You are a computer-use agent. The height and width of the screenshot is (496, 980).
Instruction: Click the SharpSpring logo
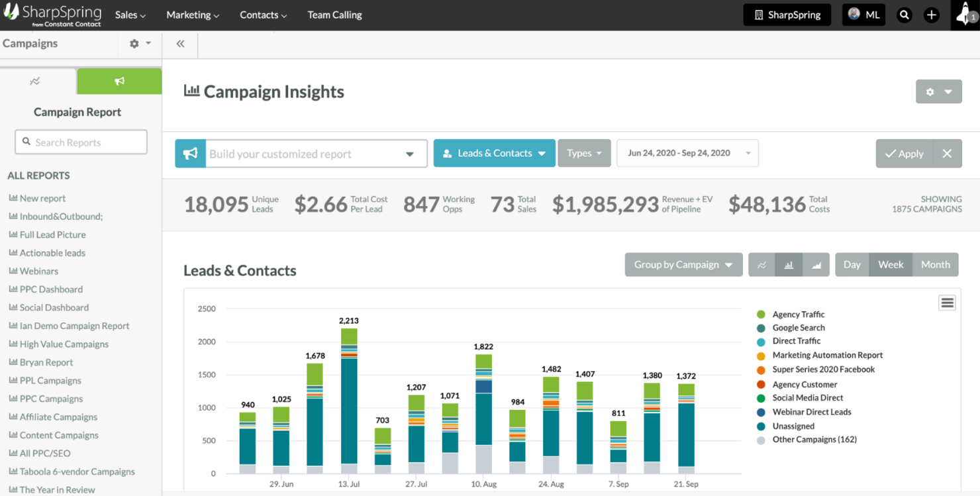point(52,15)
